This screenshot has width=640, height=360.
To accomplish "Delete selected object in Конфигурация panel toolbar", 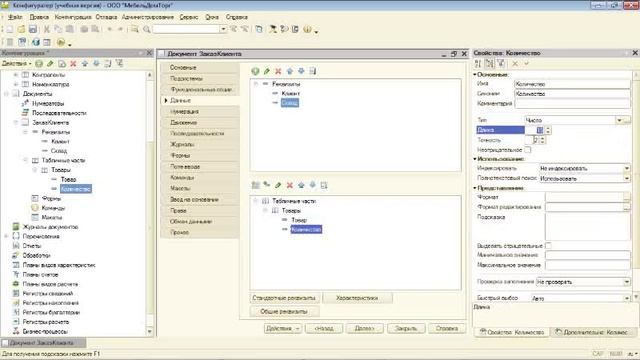I will click(x=73, y=64).
